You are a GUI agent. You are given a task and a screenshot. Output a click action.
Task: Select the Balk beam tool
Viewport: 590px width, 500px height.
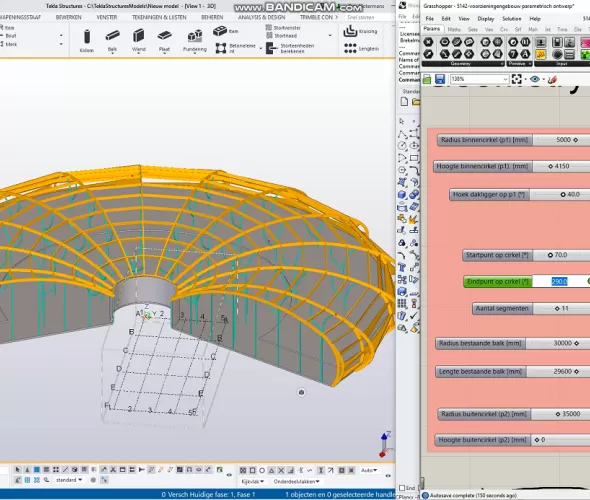click(113, 41)
